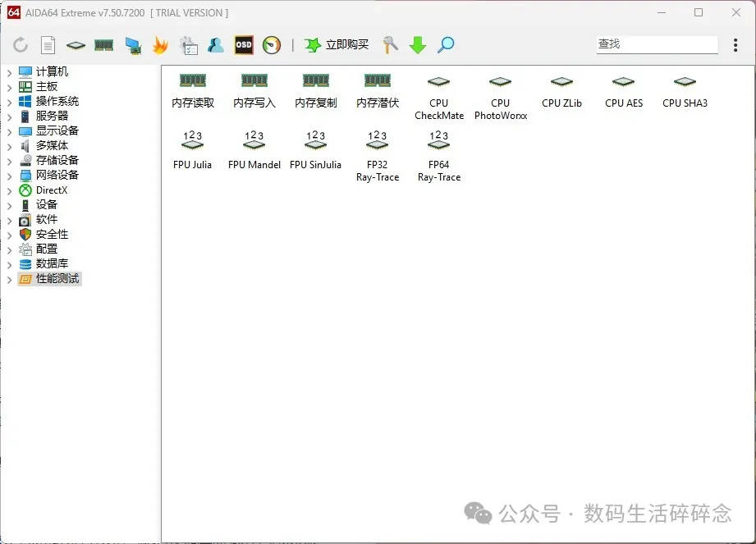Maximize the AIDA64 window
Image resolution: width=756 pixels, height=544 pixels.
point(699,12)
